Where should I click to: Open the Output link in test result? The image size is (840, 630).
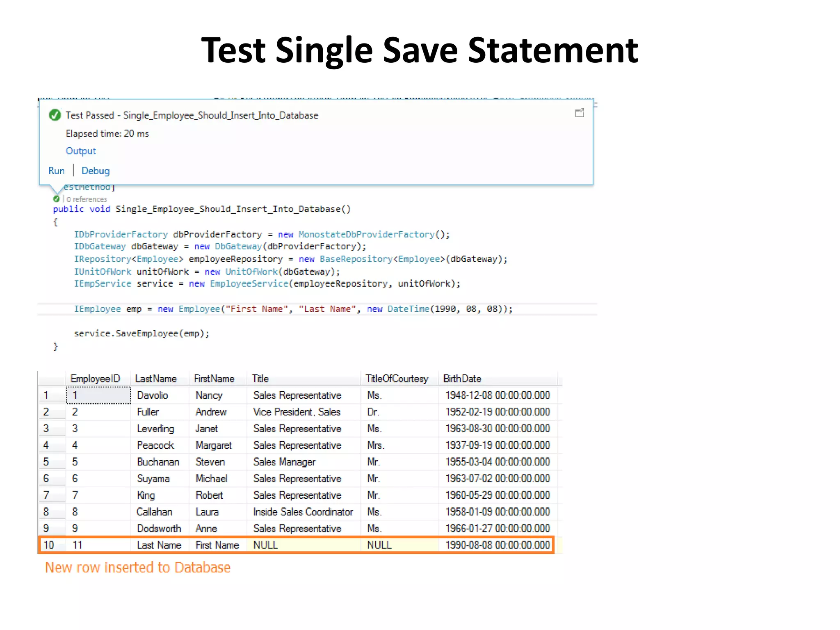81,151
